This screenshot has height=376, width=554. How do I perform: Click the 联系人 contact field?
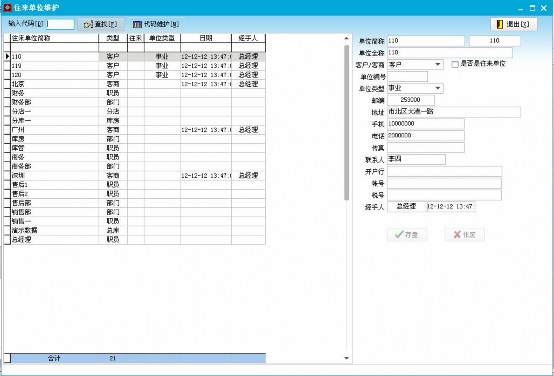point(416,159)
